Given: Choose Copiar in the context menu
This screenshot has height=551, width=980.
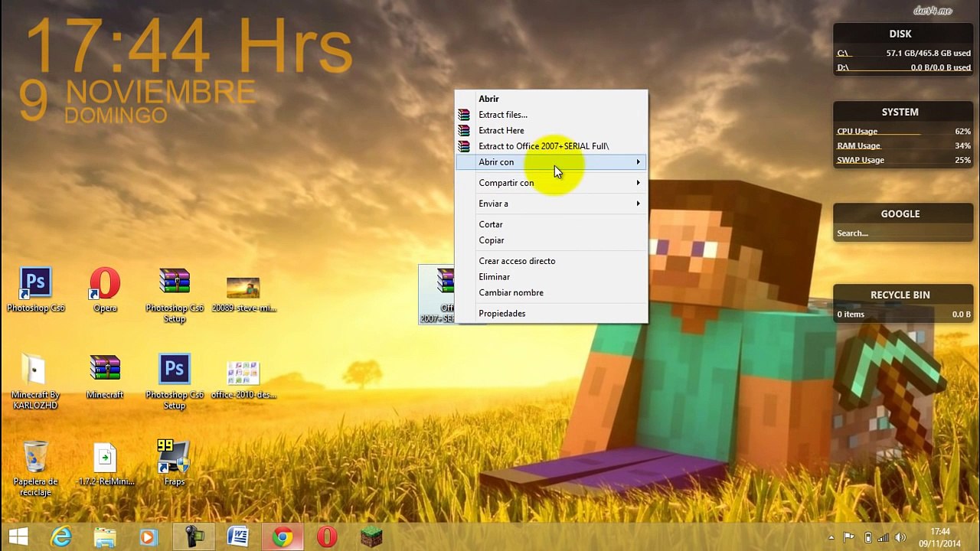Looking at the screenshot, I should (551, 240).
